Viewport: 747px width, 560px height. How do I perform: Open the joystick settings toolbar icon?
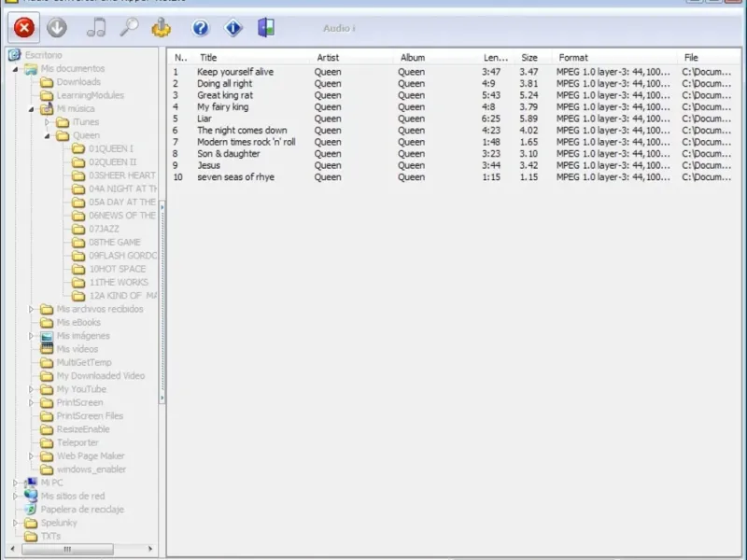[161, 28]
